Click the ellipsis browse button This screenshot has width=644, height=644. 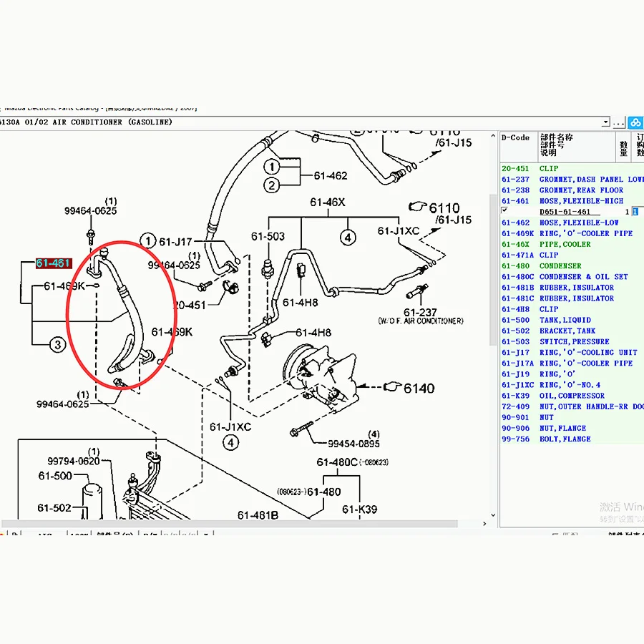pos(619,122)
